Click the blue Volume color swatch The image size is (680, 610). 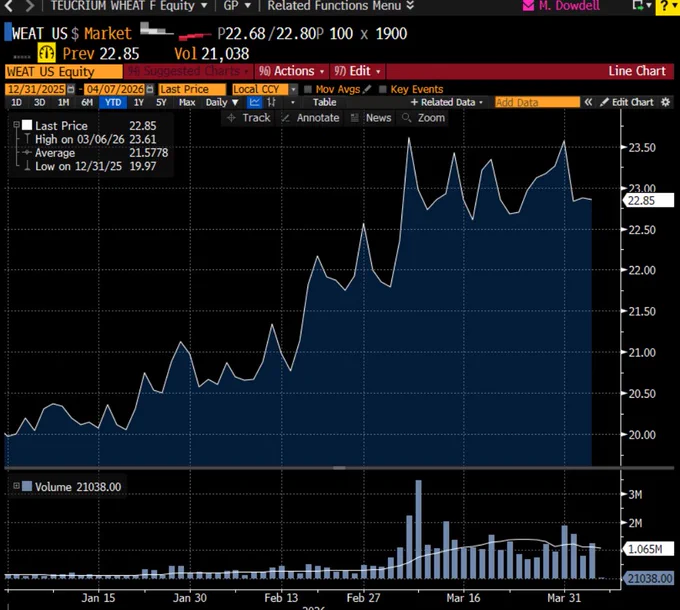pos(27,486)
